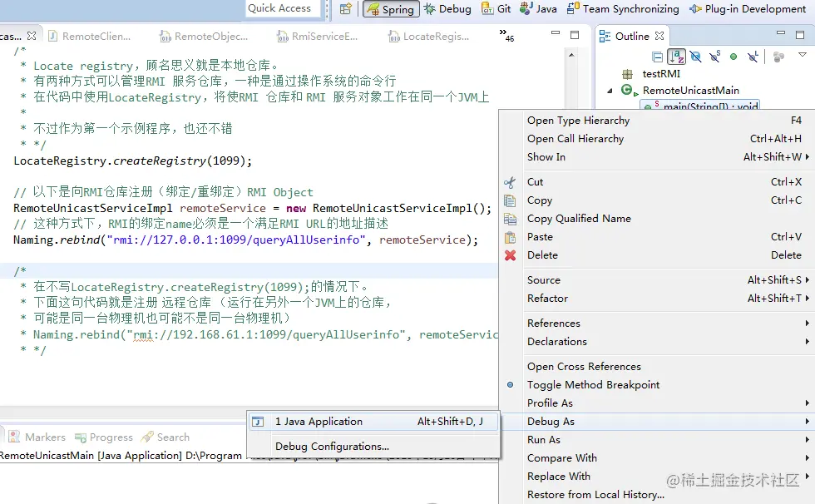Image resolution: width=815 pixels, height=504 pixels.
Task: Expand the Replace With submenu
Action: 656,476
